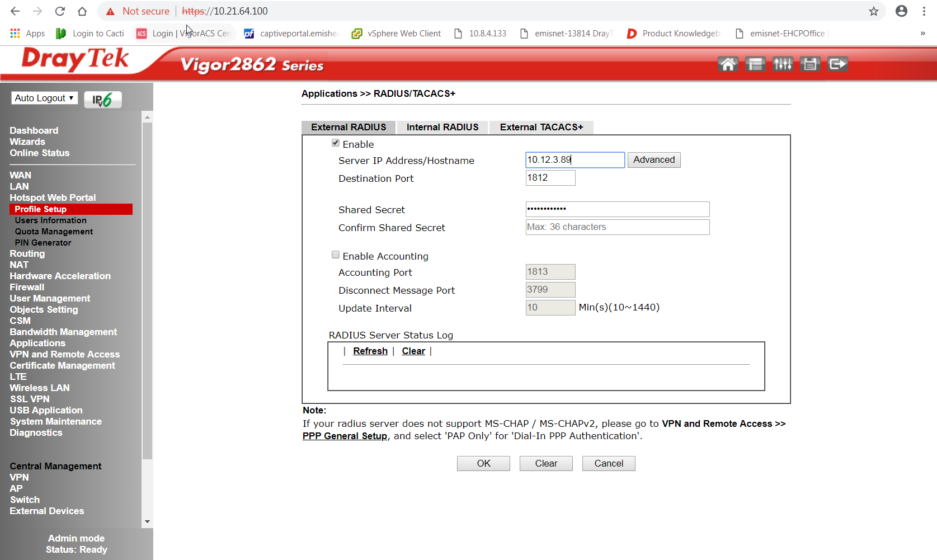Click Clear link in status log

413,351
